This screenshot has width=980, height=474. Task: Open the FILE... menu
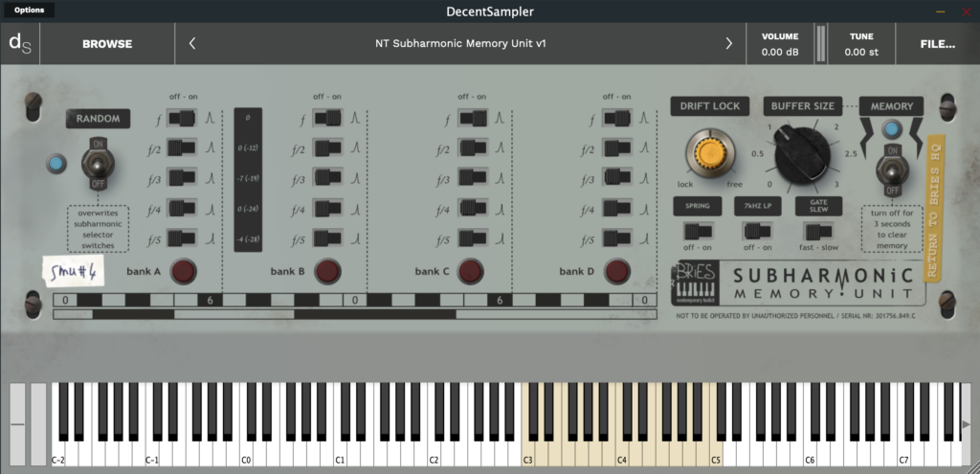pyautogui.click(x=938, y=44)
